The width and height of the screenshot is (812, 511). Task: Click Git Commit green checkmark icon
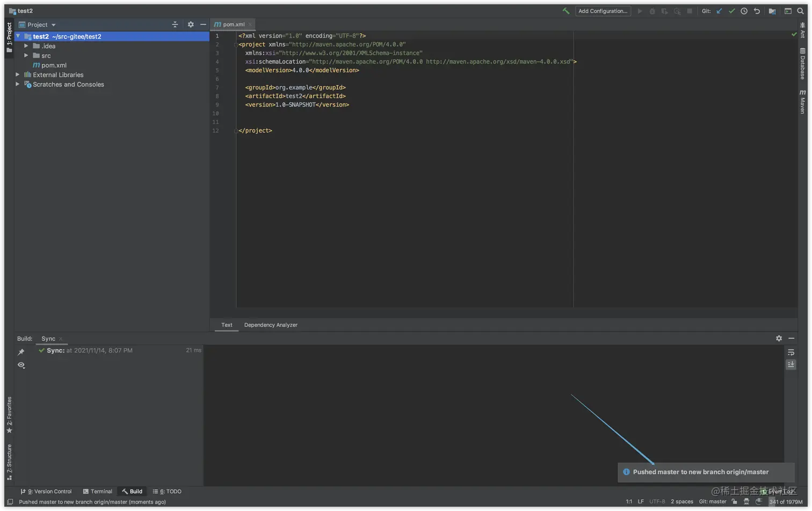point(731,11)
